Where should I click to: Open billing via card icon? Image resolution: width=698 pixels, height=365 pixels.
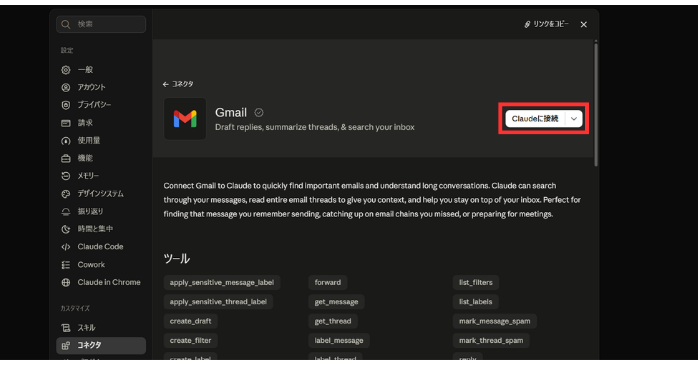click(66, 123)
